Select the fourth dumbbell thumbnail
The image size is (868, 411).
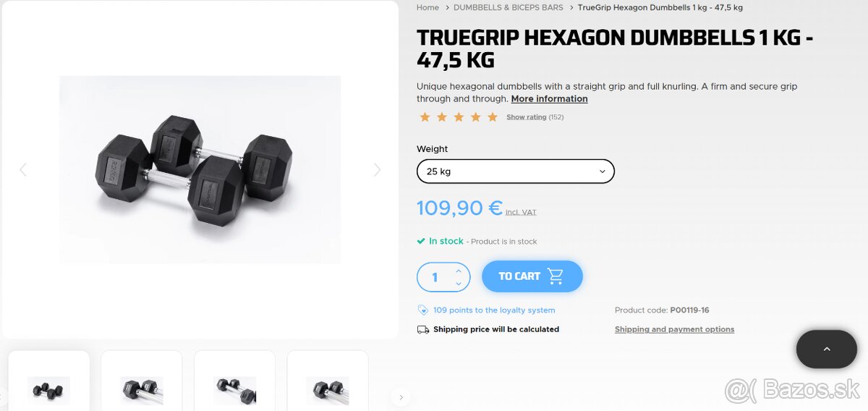tap(328, 381)
